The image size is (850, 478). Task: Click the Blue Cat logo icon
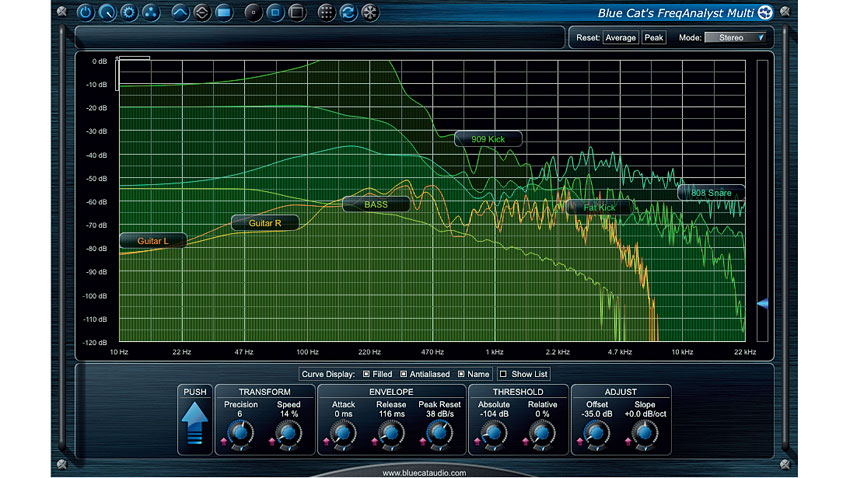click(x=765, y=12)
